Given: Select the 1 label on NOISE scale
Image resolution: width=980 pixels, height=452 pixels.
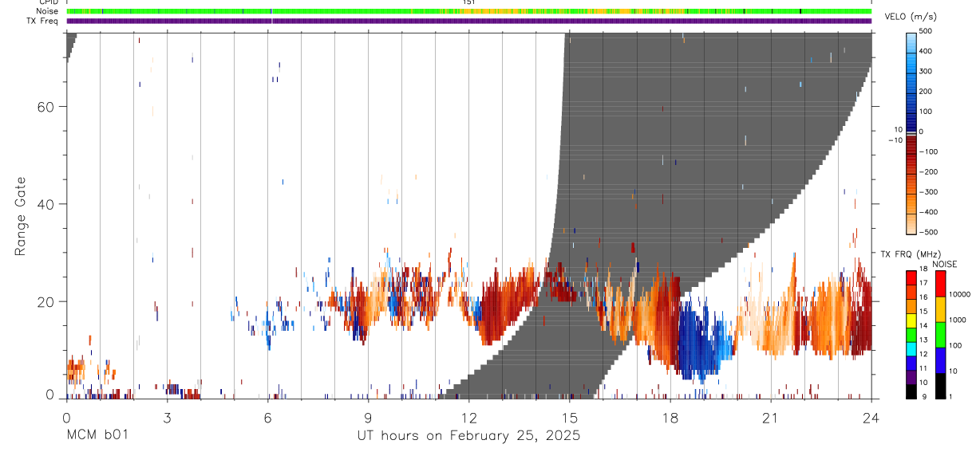Looking at the screenshot, I should tap(950, 398).
